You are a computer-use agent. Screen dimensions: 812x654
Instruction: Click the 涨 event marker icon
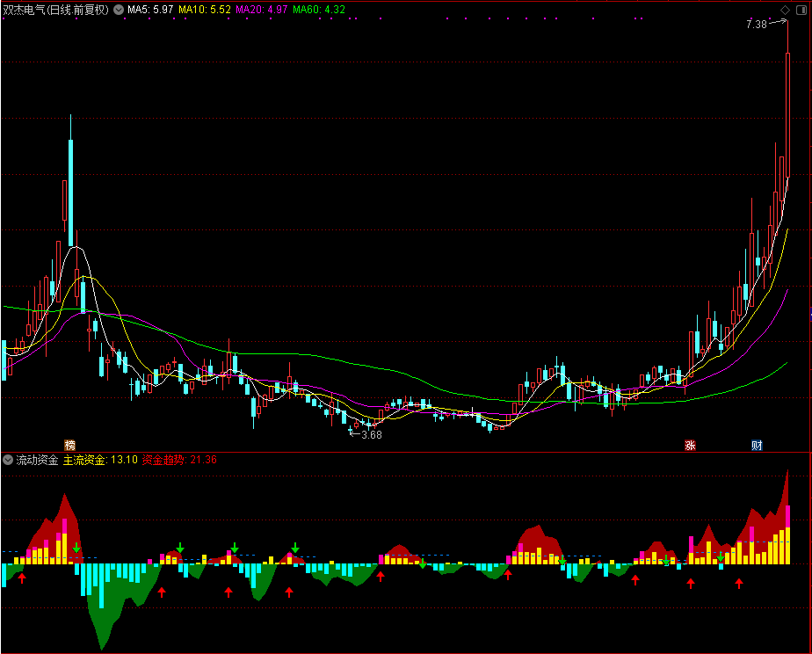click(x=690, y=446)
